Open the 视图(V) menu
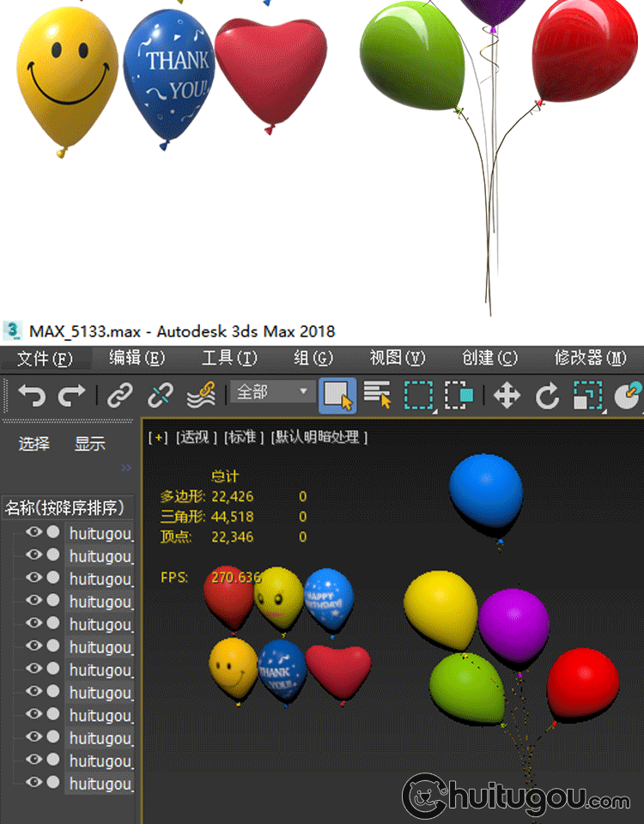Image resolution: width=644 pixels, height=824 pixels. pyautogui.click(x=398, y=359)
